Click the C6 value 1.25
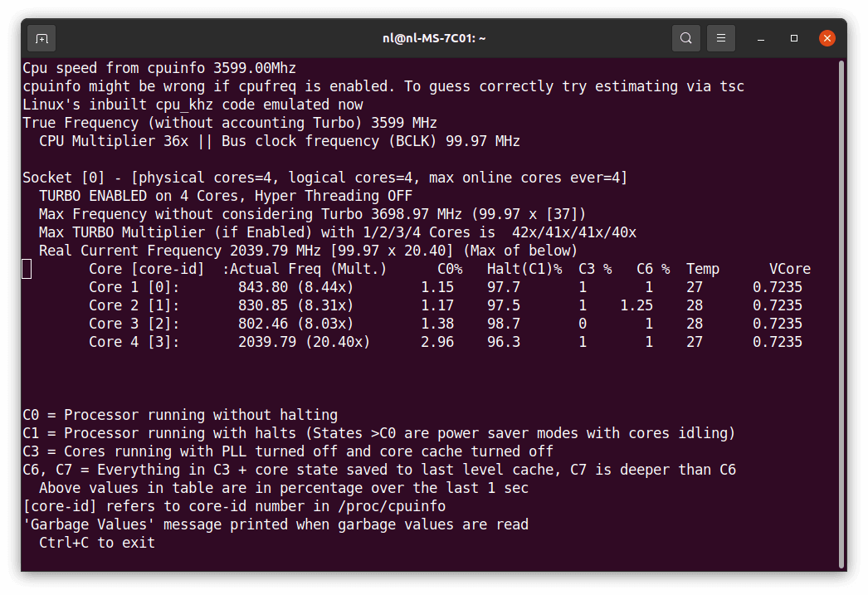The width and height of the screenshot is (868, 595). pos(636,305)
